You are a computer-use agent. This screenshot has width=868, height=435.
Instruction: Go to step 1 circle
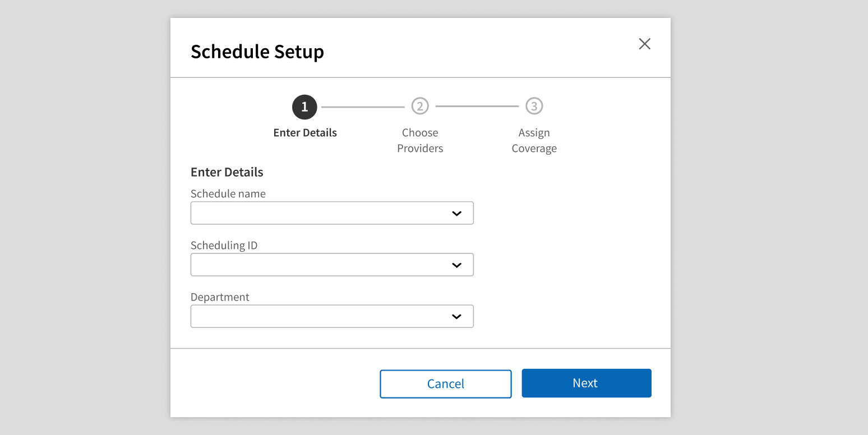pyautogui.click(x=304, y=107)
